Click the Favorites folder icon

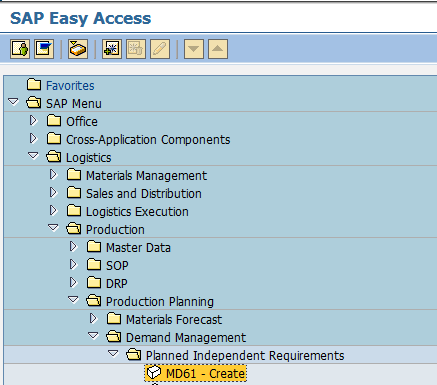point(34,85)
